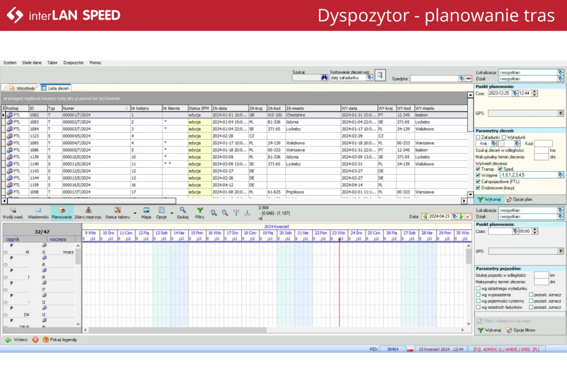Click the binoculars search icon
Screen dimensions: 567x392
324,78
